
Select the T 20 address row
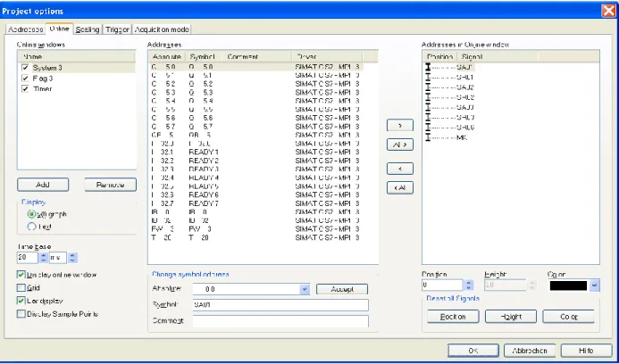click(255, 238)
